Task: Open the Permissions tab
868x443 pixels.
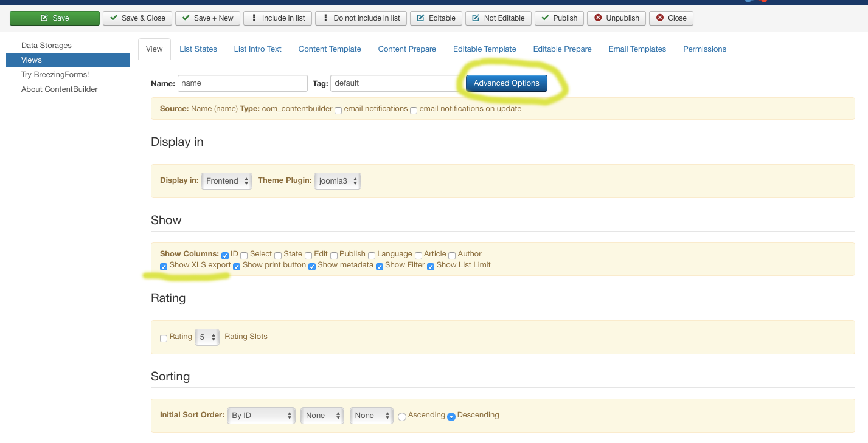Action: pyautogui.click(x=705, y=49)
